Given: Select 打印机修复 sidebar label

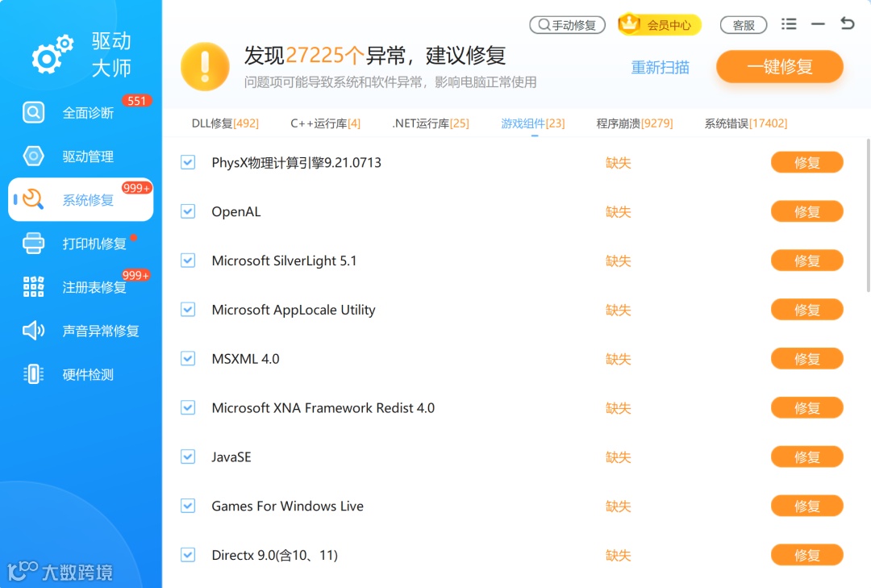Looking at the screenshot, I should (94, 244).
